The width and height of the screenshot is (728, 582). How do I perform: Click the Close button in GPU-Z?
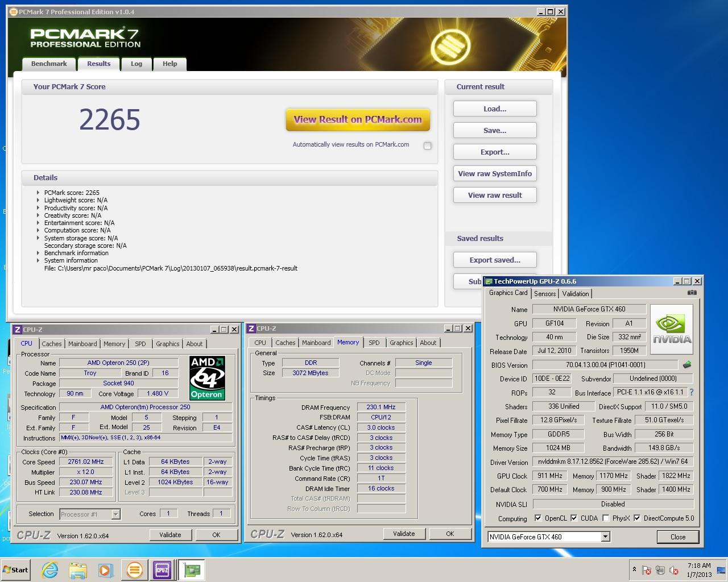678,537
